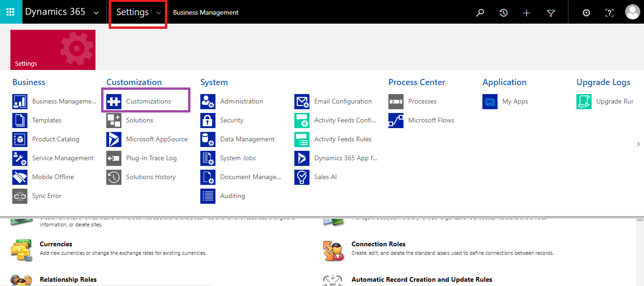Open Customizations menu entry
The height and width of the screenshot is (286, 644).
[148, 101]
